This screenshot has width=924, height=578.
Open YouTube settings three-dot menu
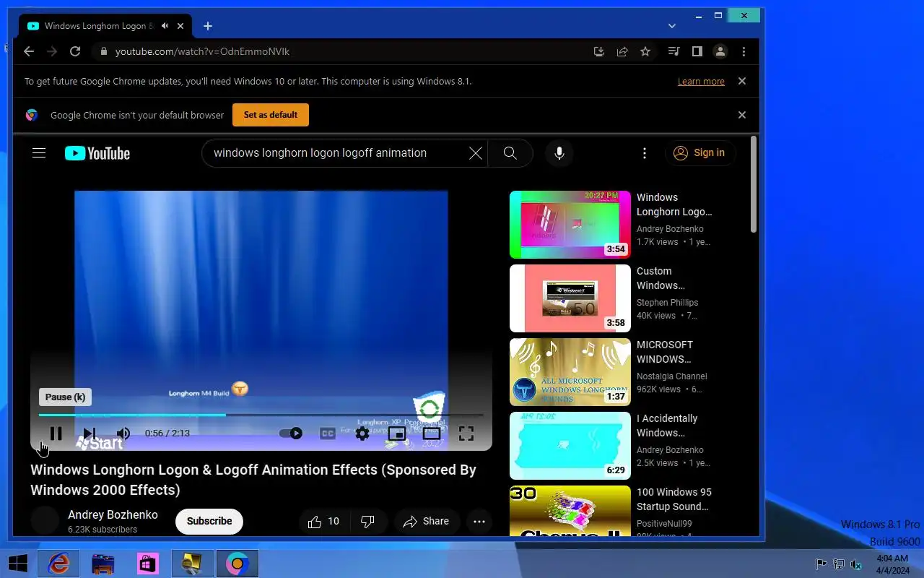(x=645, y=153)
